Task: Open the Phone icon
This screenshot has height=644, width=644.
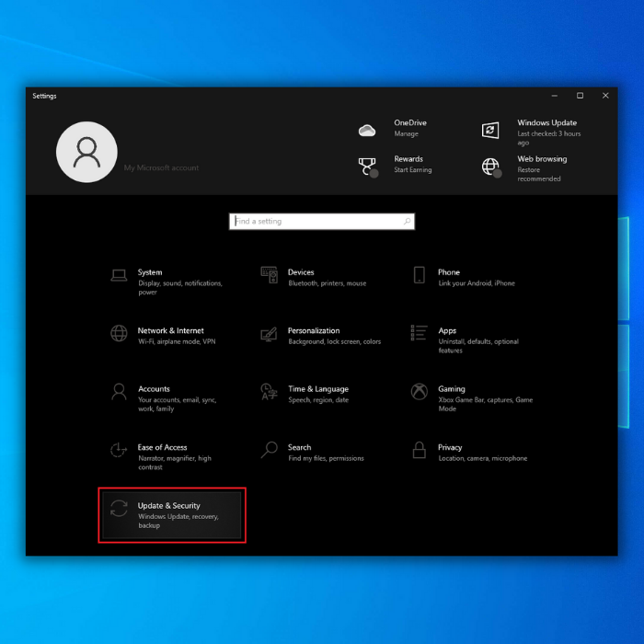Action: pyautogui.click(x=419, y=275)
